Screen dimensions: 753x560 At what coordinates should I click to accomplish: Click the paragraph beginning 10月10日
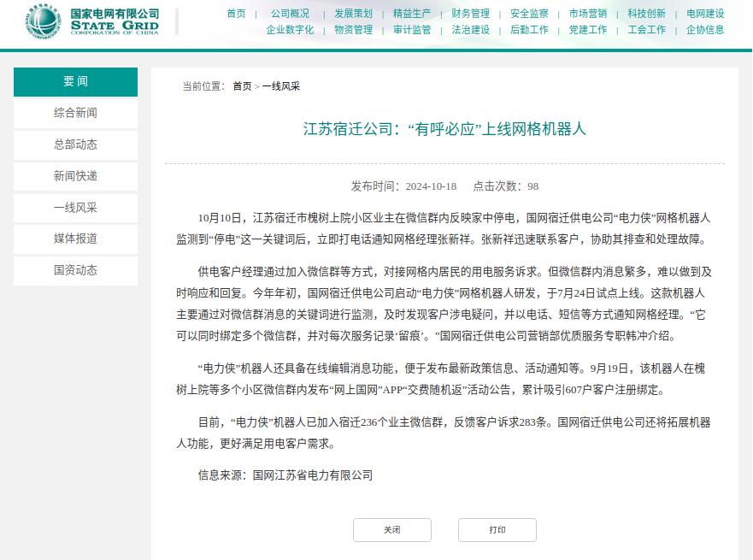click(444, 228)
